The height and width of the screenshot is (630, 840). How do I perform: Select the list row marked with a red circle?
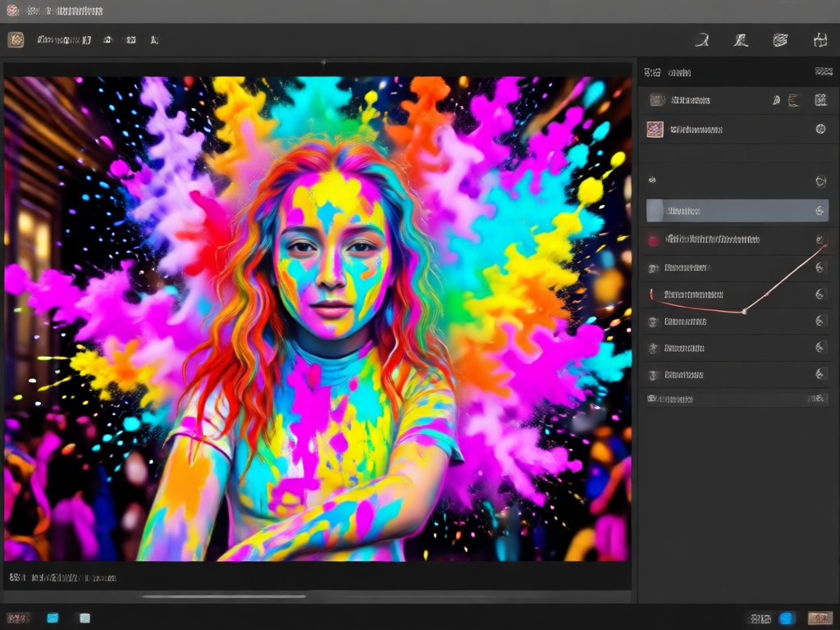[737, 240]
